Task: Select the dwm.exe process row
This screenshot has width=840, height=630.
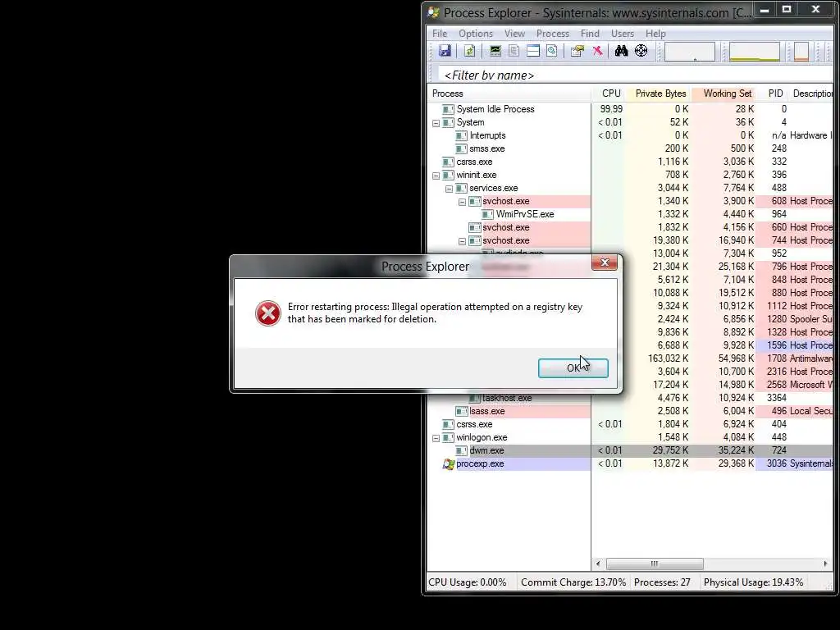Action: 631,450
